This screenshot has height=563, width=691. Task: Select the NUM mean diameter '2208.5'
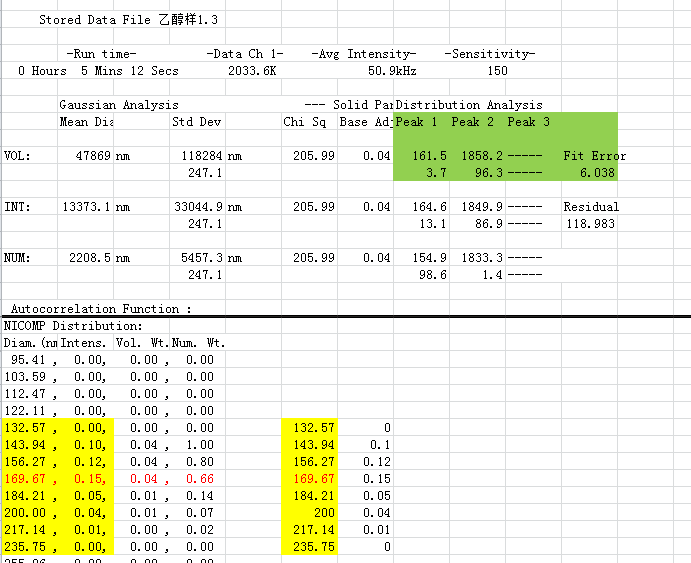90,258
